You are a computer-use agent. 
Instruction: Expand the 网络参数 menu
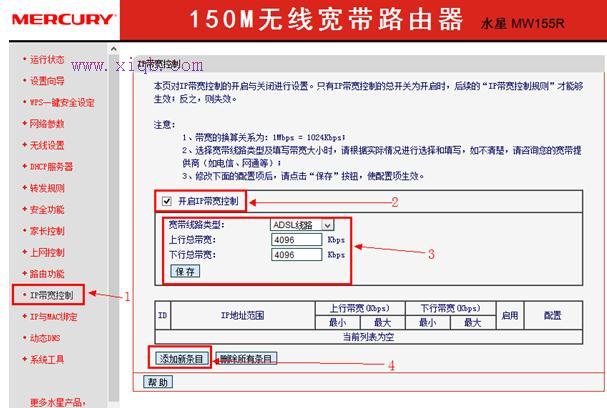coord(46,124)
